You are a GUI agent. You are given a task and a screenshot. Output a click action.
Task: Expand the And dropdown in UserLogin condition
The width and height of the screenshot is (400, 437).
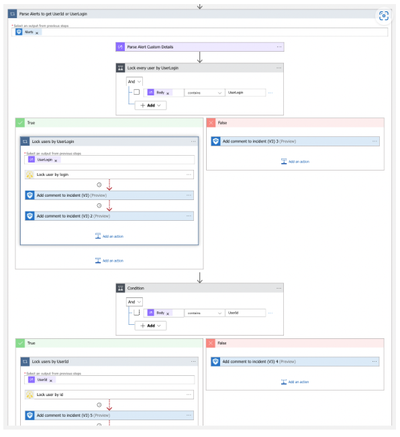(x=134, y=82)
